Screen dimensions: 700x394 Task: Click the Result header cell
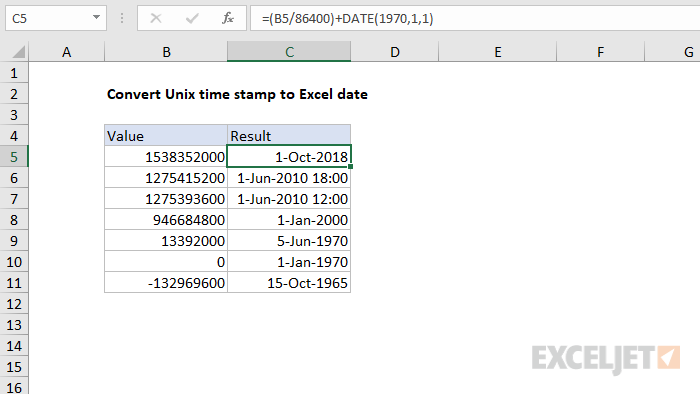(x=289, y=136)
